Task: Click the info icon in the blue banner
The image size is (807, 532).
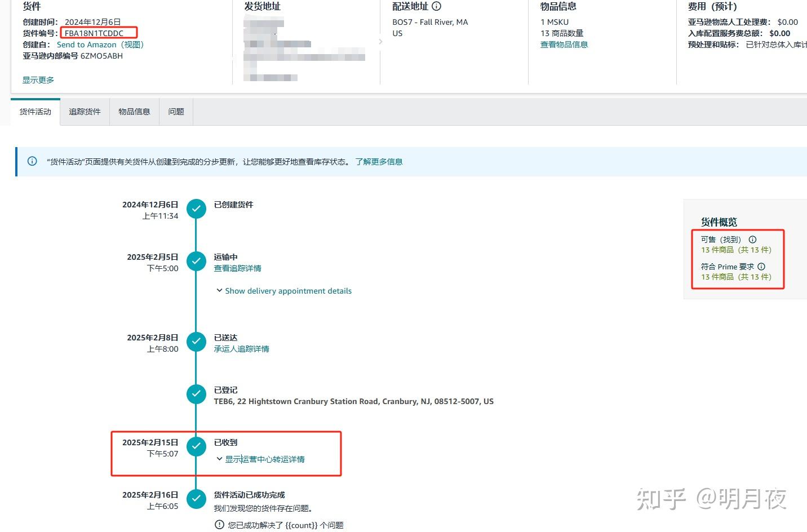Action: (32, 161)
